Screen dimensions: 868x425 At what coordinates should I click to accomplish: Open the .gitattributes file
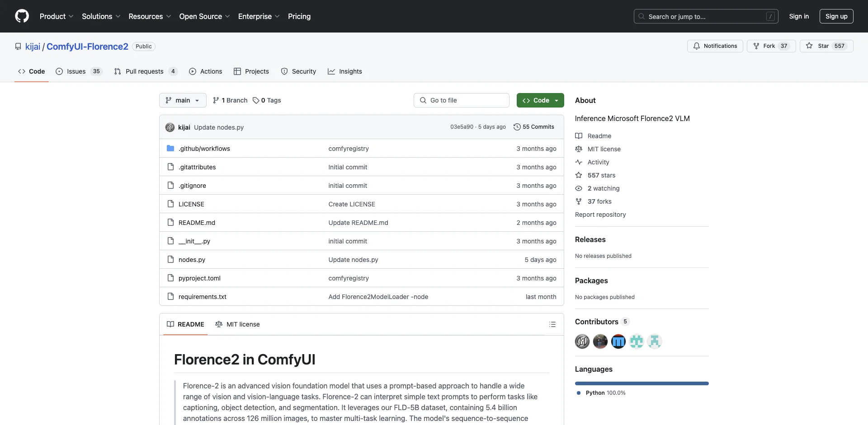197,167
